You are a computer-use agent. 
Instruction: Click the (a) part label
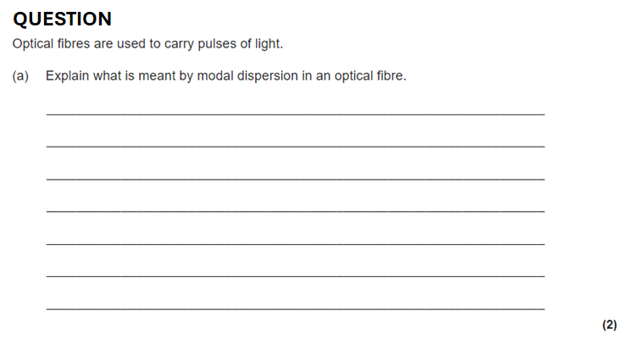20,76
